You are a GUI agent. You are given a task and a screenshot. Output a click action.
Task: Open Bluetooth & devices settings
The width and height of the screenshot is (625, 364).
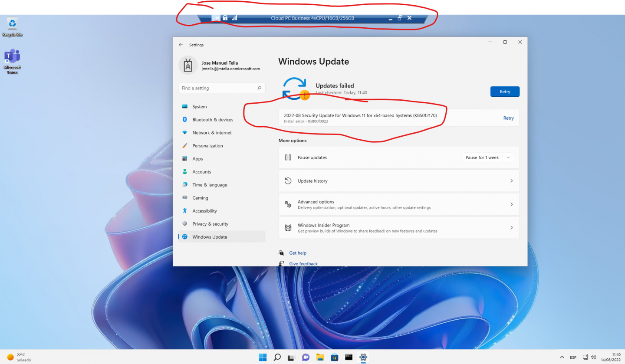222,120
